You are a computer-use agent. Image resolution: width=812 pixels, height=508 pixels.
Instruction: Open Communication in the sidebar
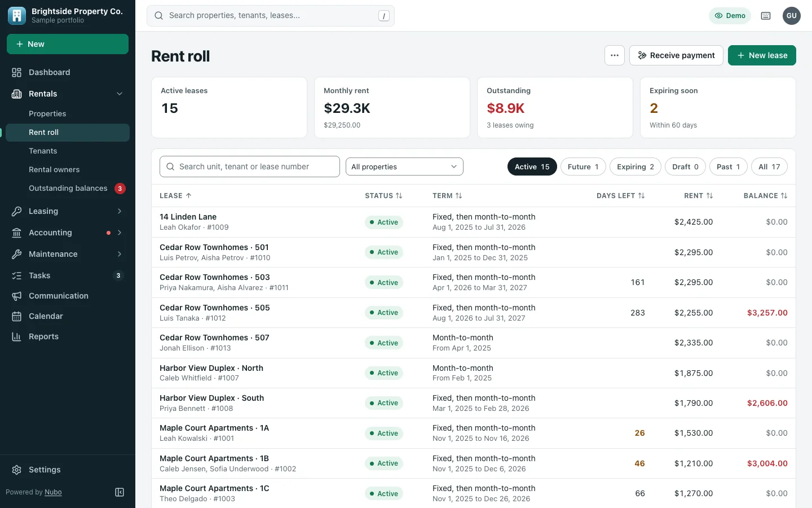[68, 296]
